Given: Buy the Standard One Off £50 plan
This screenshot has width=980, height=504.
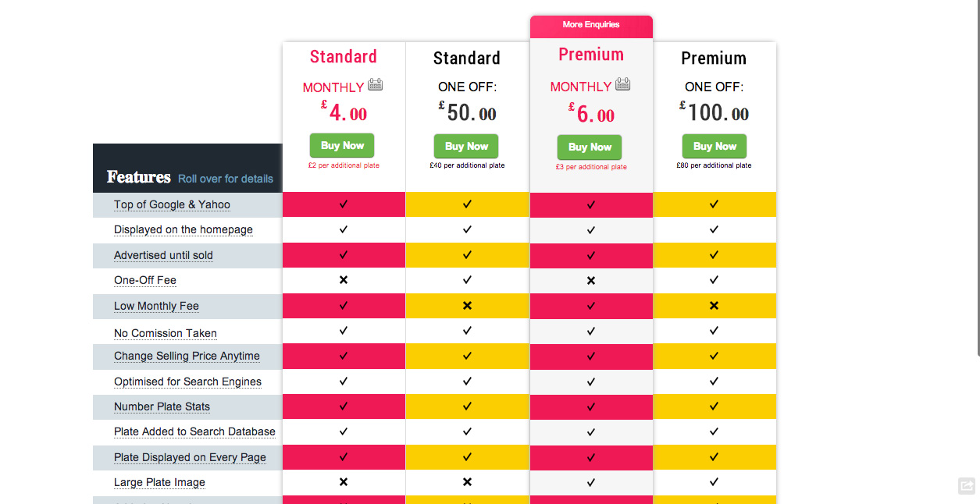Looking at the screenshot, I should [x=466, y=147].
